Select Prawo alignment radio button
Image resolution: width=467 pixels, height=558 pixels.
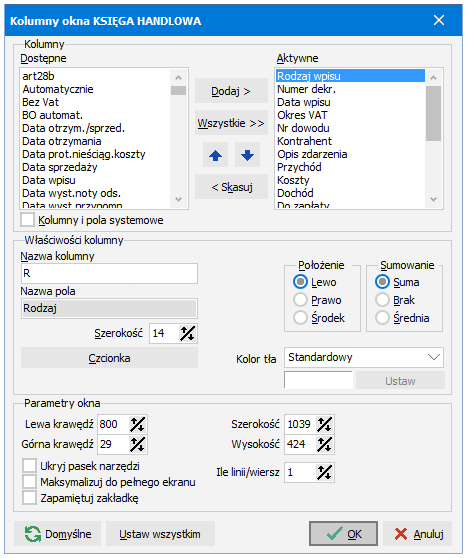(x=300, y=300)
